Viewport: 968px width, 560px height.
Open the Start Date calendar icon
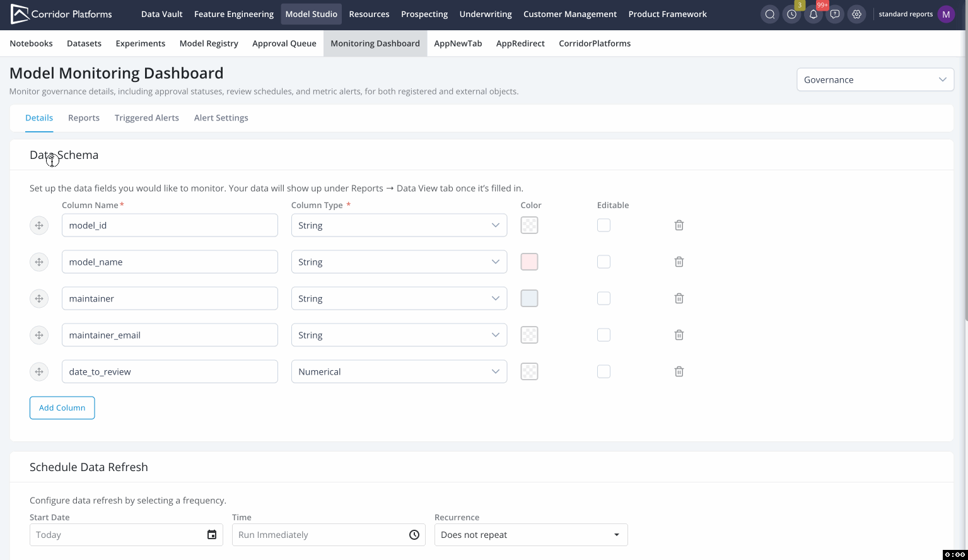point(212,535)
